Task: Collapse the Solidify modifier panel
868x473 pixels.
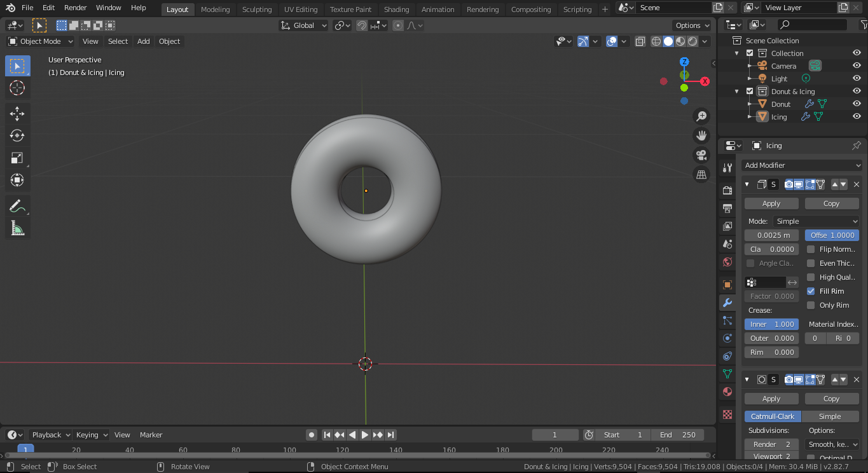Action: point(747,184)
